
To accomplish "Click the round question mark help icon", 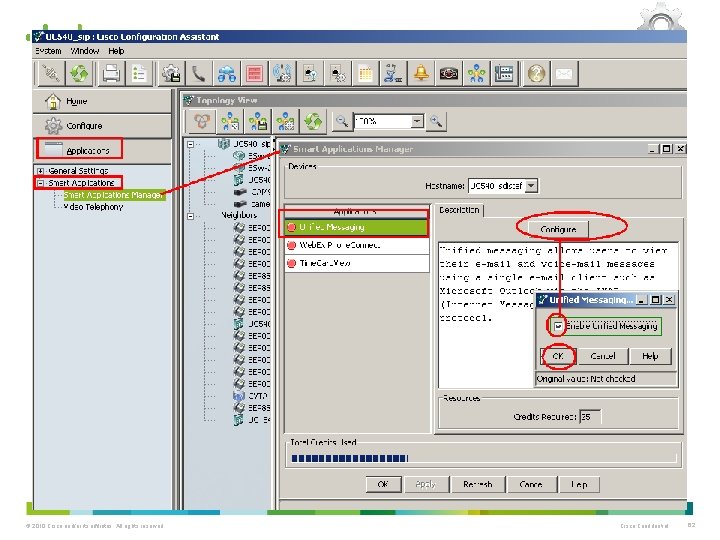I will pos(536,73).
